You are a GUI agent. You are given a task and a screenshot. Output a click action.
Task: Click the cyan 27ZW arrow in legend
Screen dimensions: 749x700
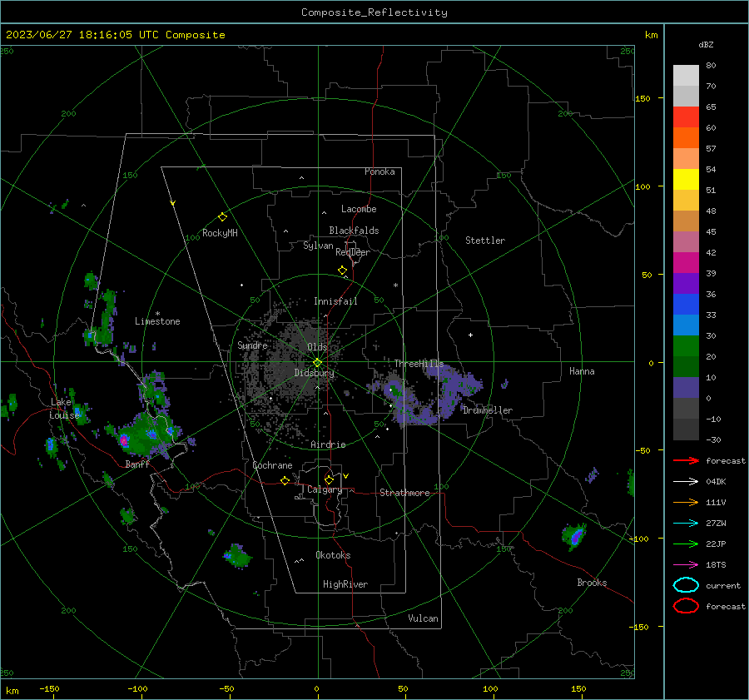(686, 524)
